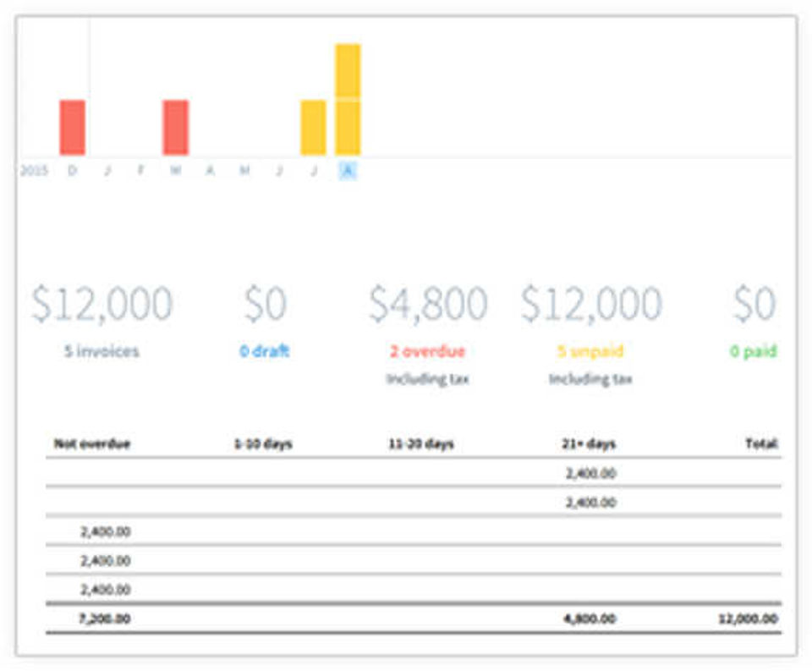Image resolution: width=812 pixels, height=671 pixels.
Task: Click the 21+ days column header
Action: point(589,444)
